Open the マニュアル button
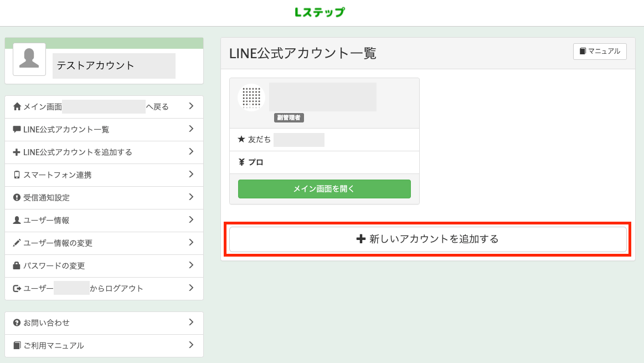Image resolution: width=644 pixels, height=363 pixels. point(600,52)
